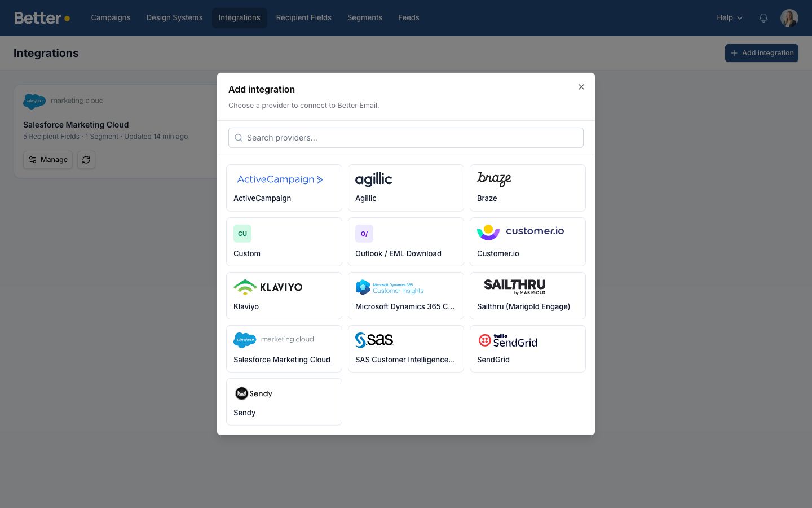This screenshot has width=812, height=508.
Task: Click the search magnifier icon in the providers field
Action: click(239, 138)
